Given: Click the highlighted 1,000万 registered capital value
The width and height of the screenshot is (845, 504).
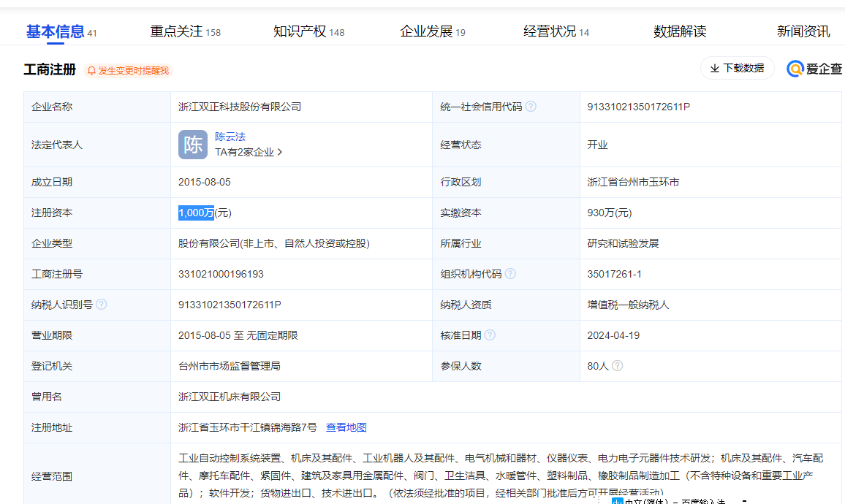Looking at the screenshot, I should pyautogui.click(x=196, y=213).
